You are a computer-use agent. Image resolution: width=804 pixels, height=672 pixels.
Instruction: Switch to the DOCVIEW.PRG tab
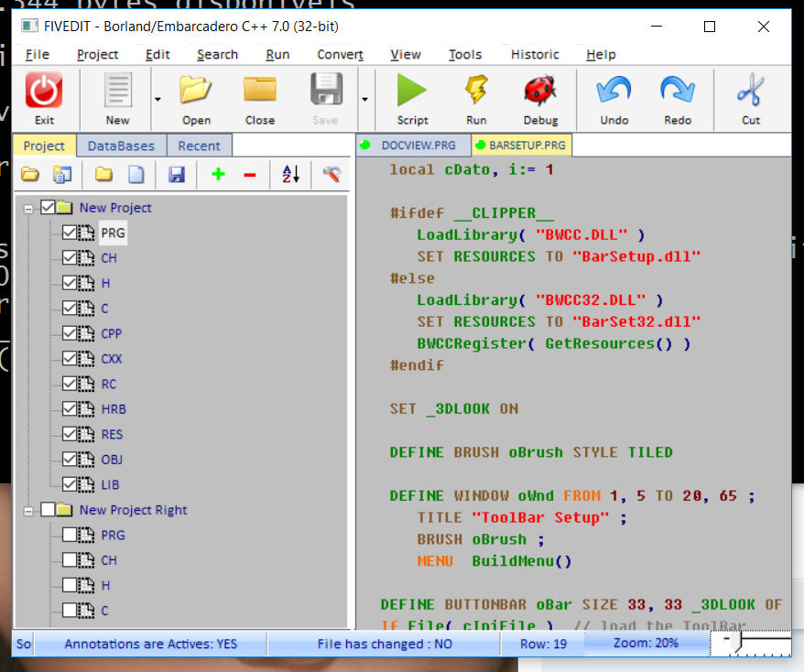click(418, 146)
